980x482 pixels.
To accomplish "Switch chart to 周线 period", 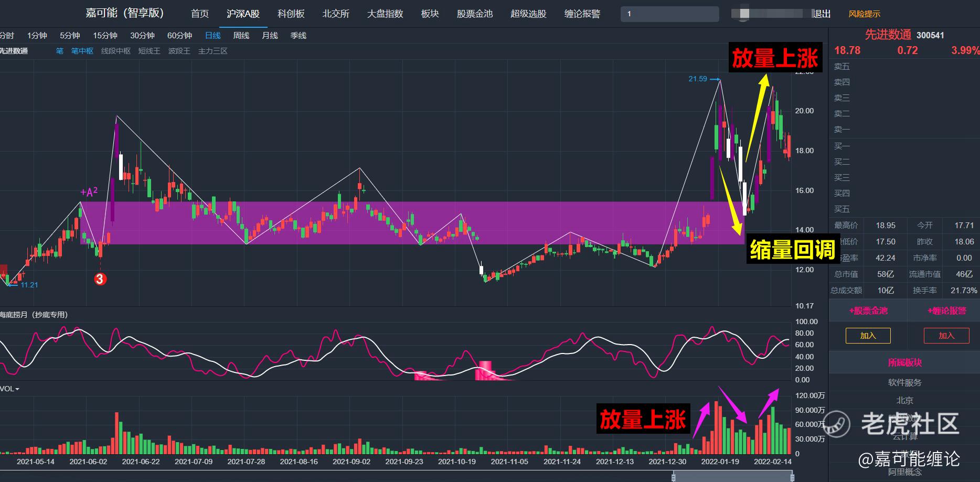I will point(241,35).
